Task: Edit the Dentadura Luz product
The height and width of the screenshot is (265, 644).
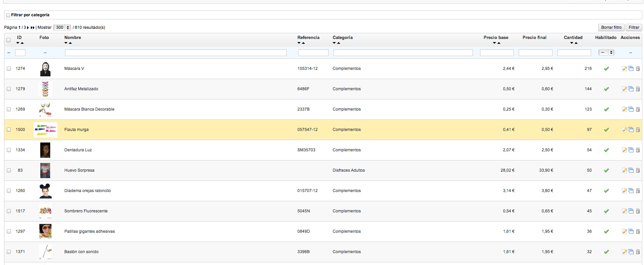Action: click(x=624, y=150)
